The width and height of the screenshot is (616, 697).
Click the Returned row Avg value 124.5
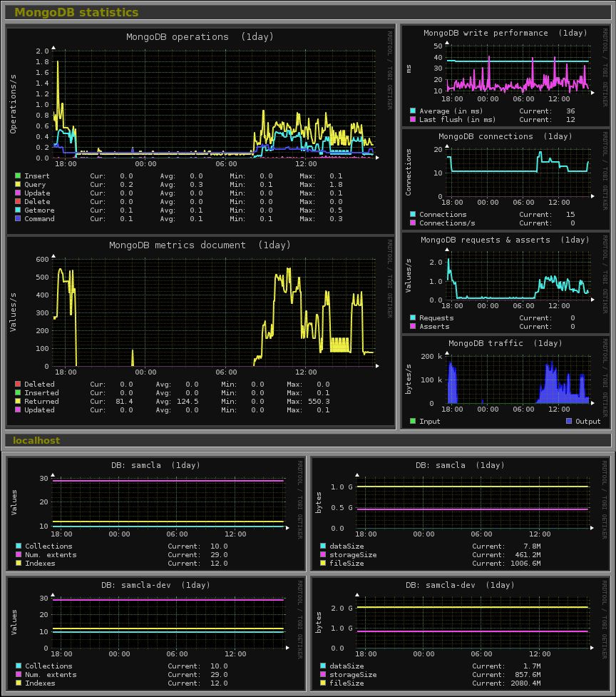point(188,402)
